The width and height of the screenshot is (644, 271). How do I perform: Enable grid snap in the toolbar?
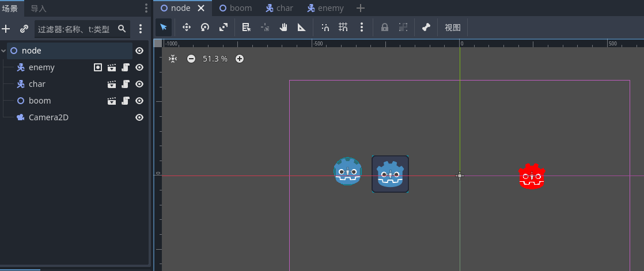click(343, 27)
